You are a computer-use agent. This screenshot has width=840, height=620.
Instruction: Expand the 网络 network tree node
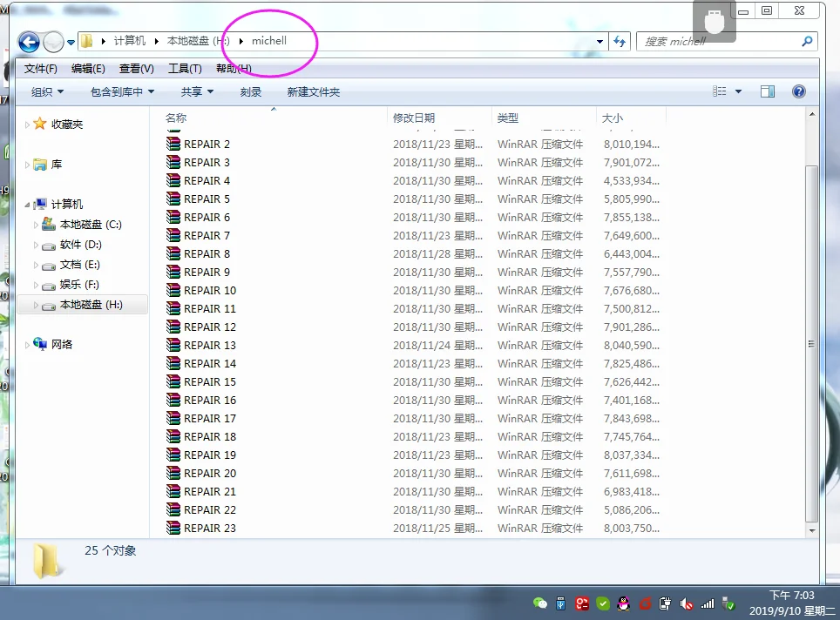coord(27,345)
